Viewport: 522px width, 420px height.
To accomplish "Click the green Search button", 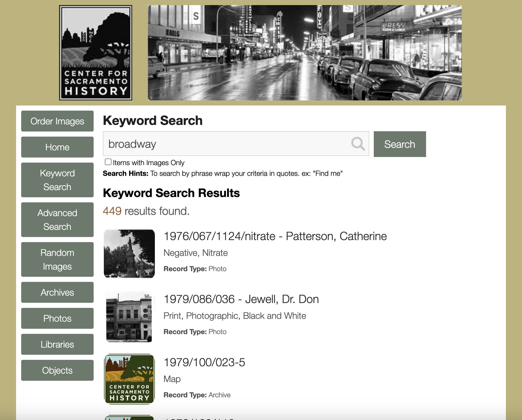I will tap(400, 144).
